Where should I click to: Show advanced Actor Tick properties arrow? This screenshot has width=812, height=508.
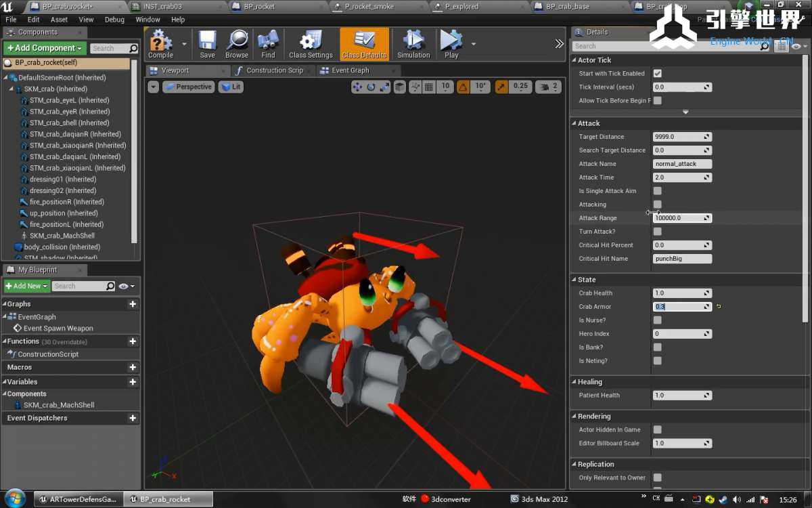click(685, 112)
